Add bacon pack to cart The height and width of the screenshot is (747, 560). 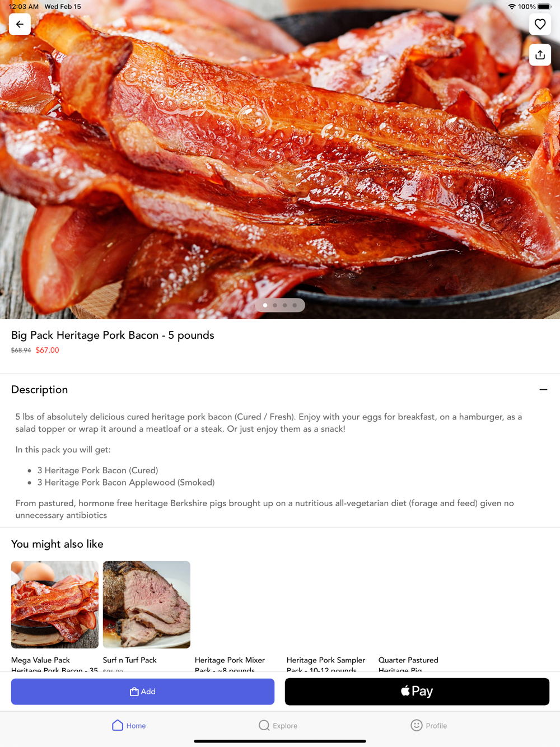(143, 692)
